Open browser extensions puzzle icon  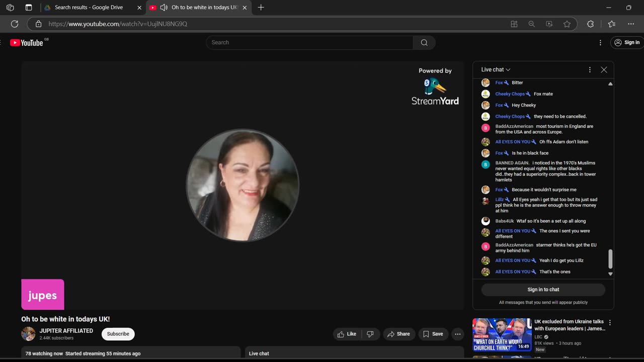(590, 24)
